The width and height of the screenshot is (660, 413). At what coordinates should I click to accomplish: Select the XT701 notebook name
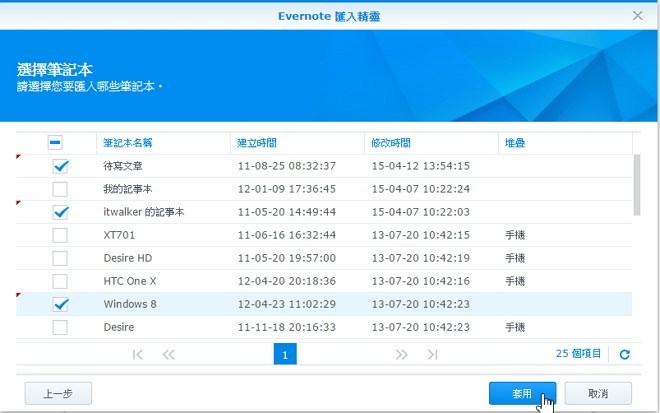tap(119, 235)
